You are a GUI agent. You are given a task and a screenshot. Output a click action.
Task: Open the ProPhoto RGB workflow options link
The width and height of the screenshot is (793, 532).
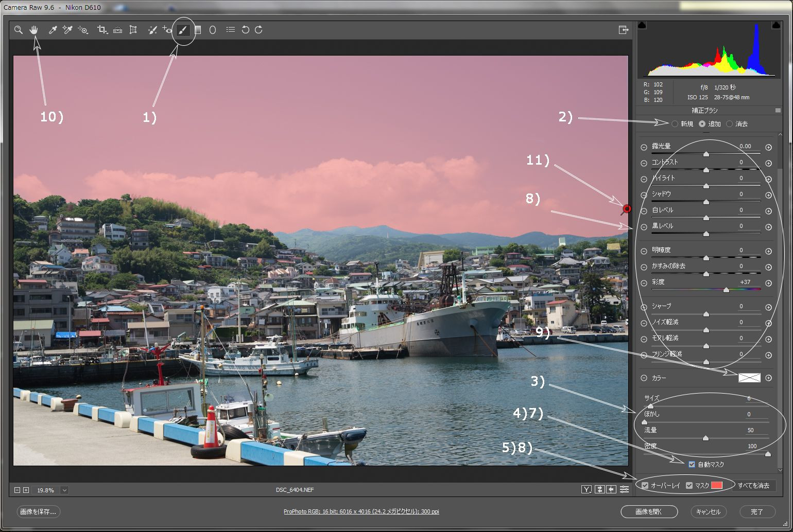[x=361, y=511]
